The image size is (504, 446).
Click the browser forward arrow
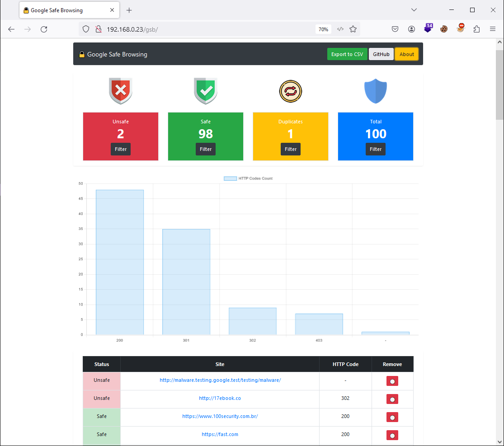[28, 29]
